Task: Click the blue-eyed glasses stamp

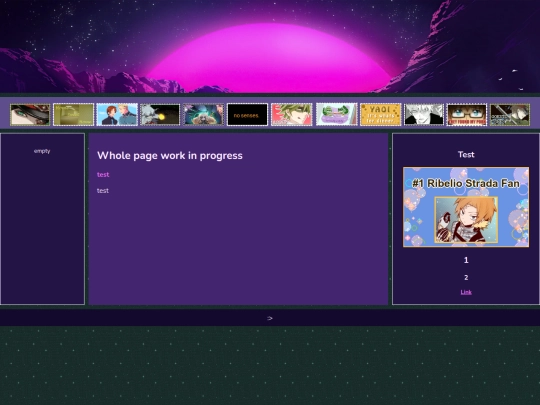Action: click(467, 115)
